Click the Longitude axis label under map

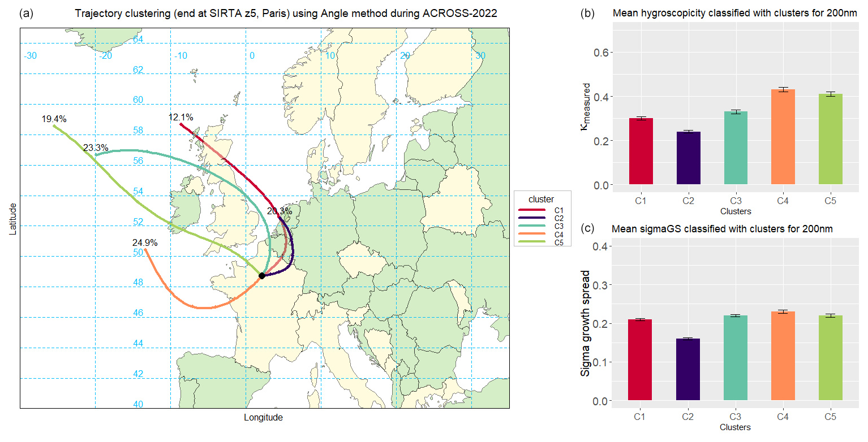263,418
